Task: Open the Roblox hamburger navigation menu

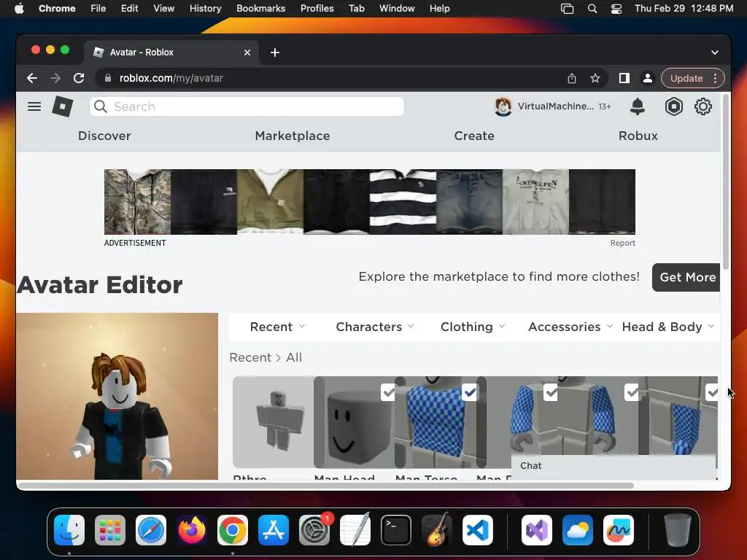Action: [34, 106]
